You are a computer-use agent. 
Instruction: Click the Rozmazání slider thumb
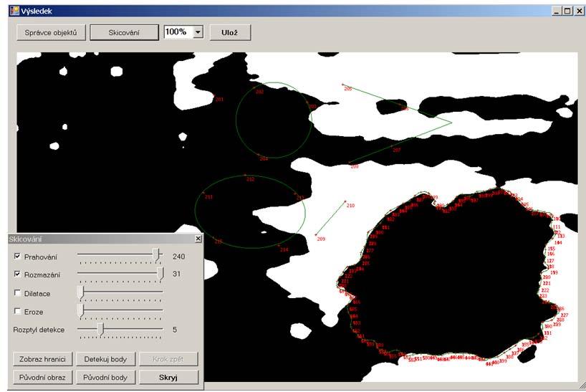pos(160,274)
